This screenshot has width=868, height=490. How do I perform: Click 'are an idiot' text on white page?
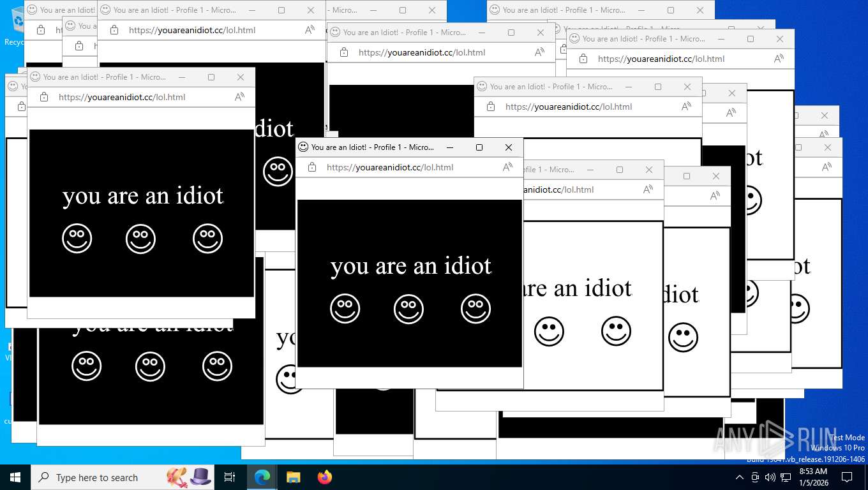(x=578, y=288)
